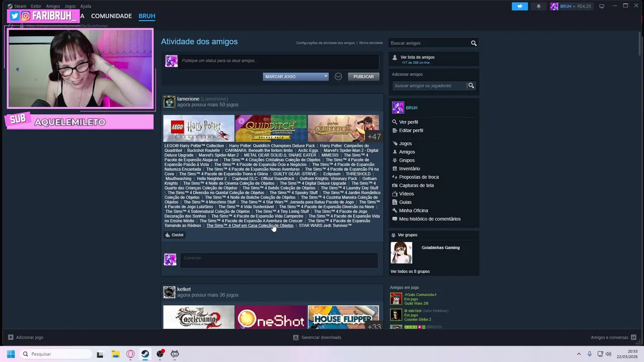
Task: Click the lamerione avatar icon
Action: point(169,102)
